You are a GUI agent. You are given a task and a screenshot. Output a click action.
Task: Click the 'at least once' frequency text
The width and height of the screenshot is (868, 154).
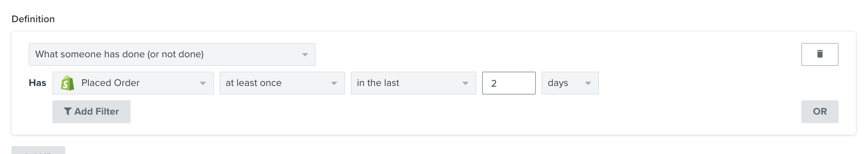254,83
